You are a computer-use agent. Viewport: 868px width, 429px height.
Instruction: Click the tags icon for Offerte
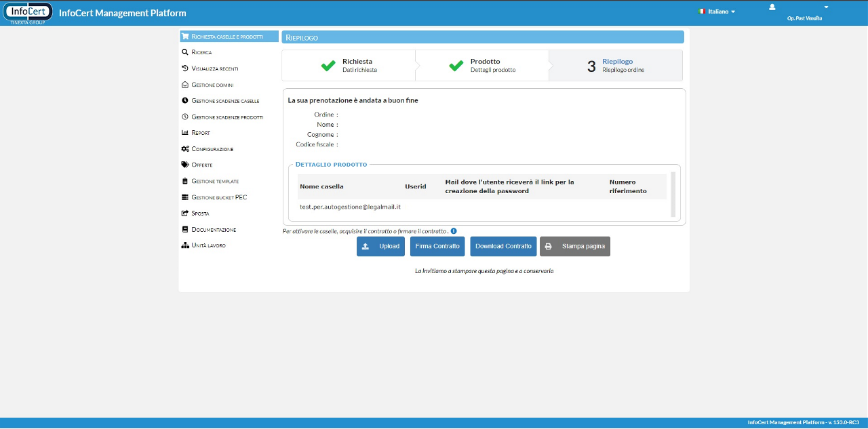coord(185,165)
